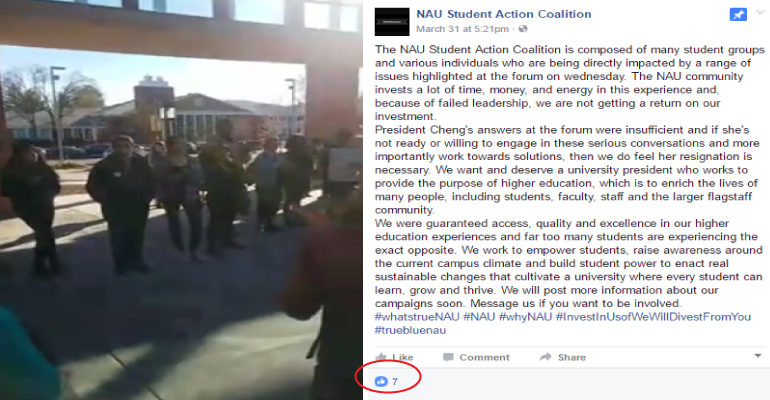Select the Share button
The width and height of the screenshot is (770, 400).
(563, 357)
